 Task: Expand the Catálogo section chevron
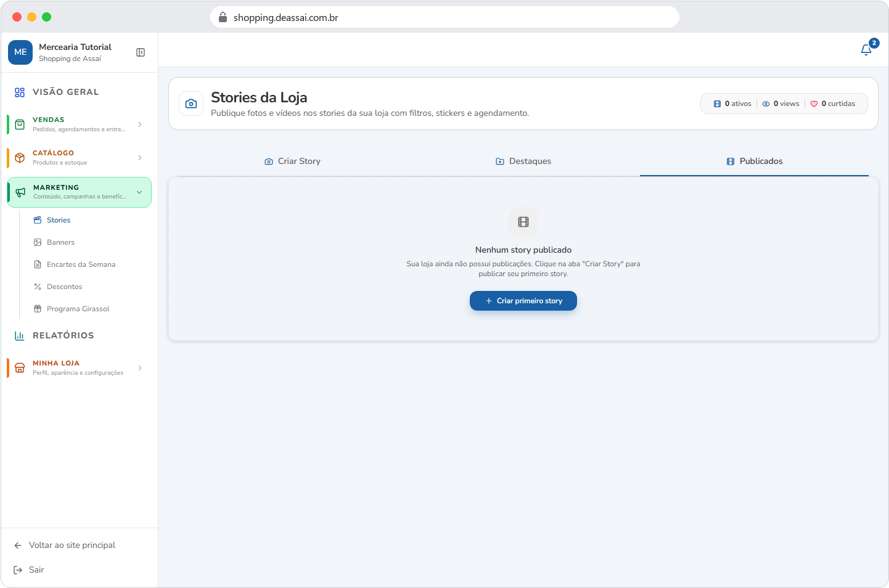tap(140, 158)
